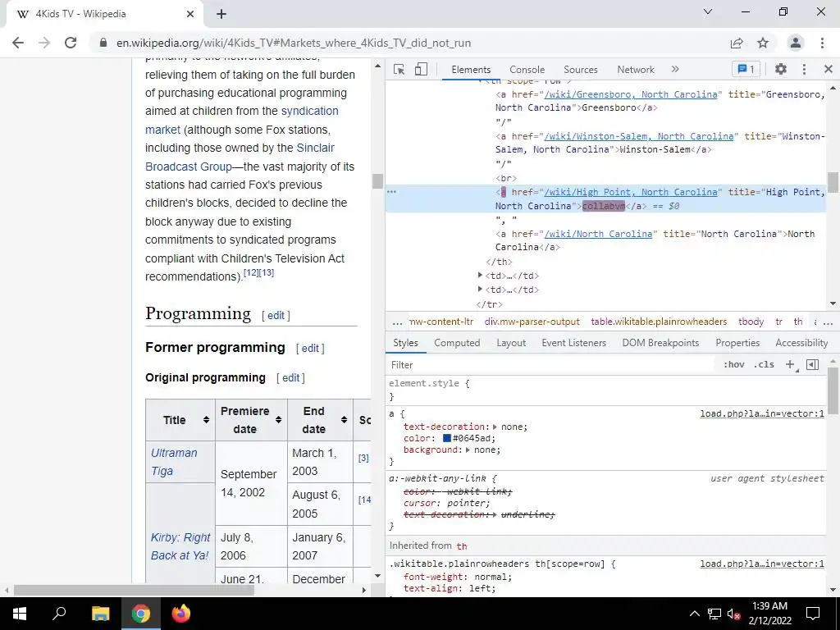The image size is (840, 630).
Task: Expand the background property triangle
Action: click(x=468, y=450)
